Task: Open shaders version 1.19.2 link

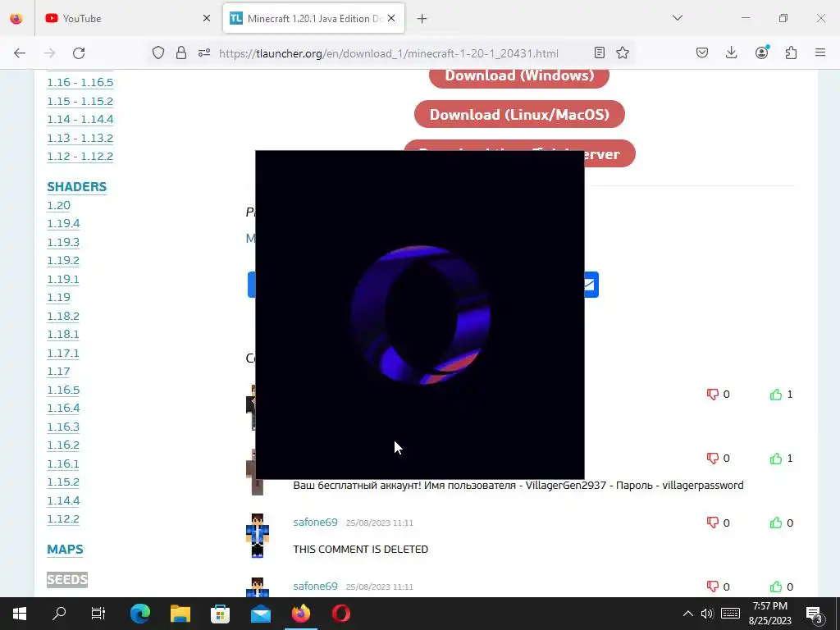Action: [63, 260]
